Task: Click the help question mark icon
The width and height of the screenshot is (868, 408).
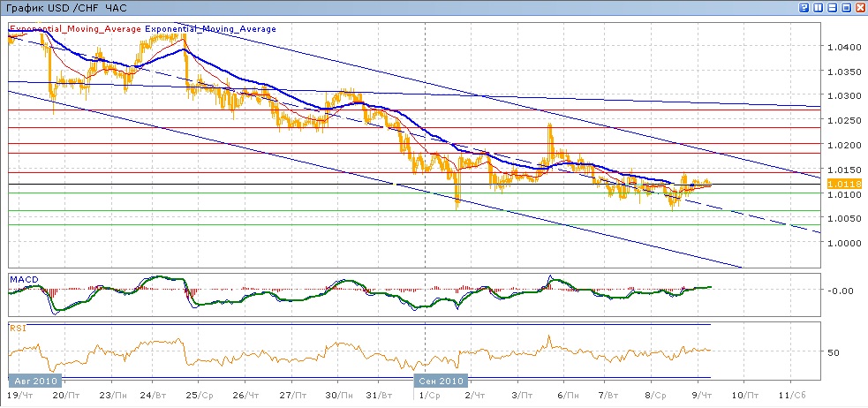Action: (804, 7)
